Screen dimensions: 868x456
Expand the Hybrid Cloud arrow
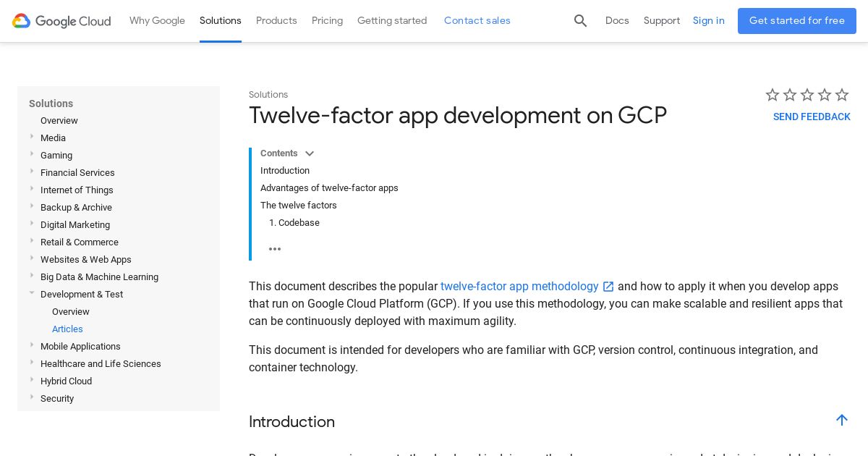32,380
